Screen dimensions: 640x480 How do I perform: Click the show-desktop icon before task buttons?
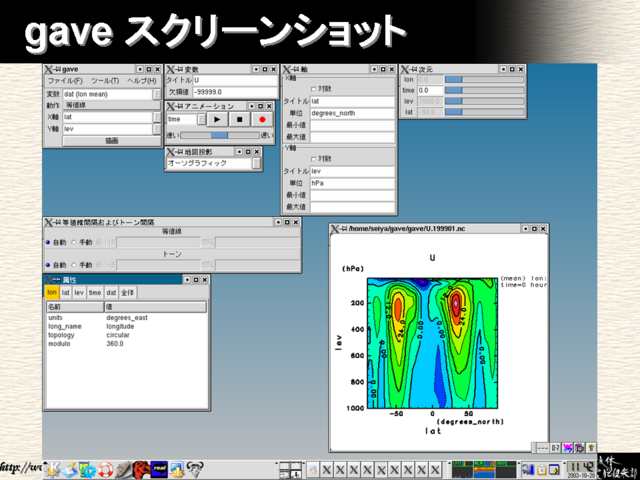pyautogui.click(x=313, y=470)
